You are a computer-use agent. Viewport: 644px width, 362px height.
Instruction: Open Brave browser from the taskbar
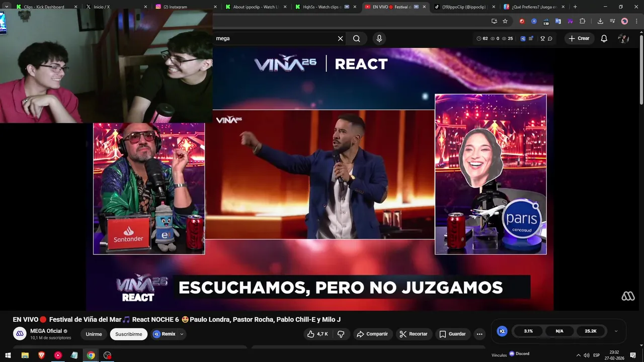coord(41,355)
